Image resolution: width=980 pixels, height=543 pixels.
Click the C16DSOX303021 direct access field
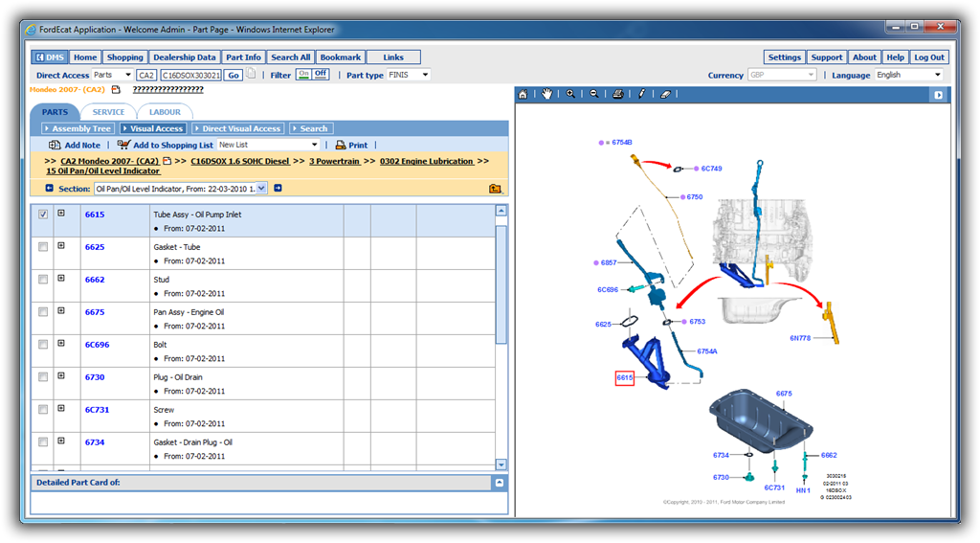click(190, 75)
